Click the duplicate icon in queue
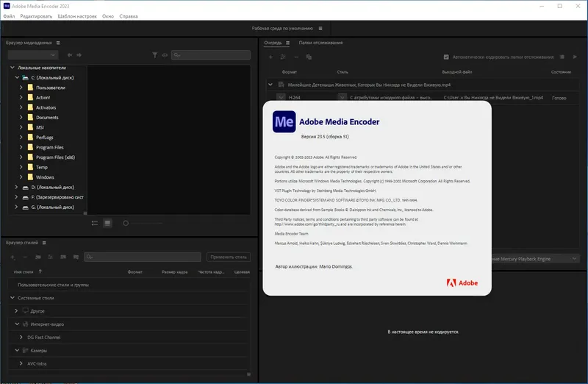Image resolution: width=588 pixels, height=384 pixels. click(x=309, y=57)
